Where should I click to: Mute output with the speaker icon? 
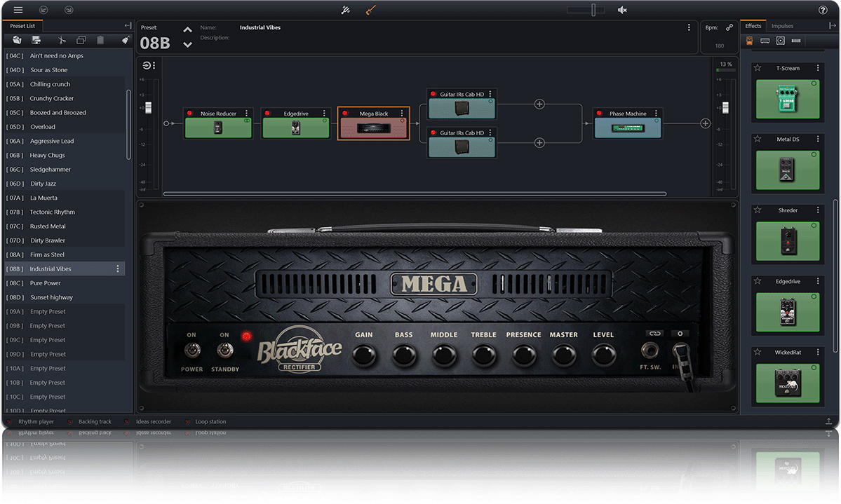tap(621, 10)
